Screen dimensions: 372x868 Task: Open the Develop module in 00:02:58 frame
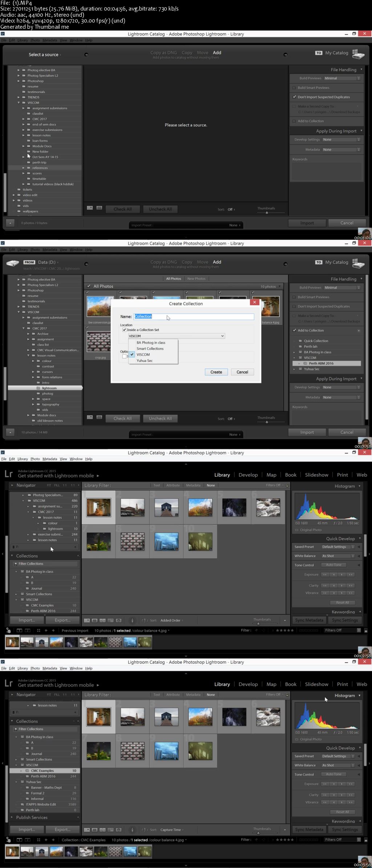click(x=248, y=475)
